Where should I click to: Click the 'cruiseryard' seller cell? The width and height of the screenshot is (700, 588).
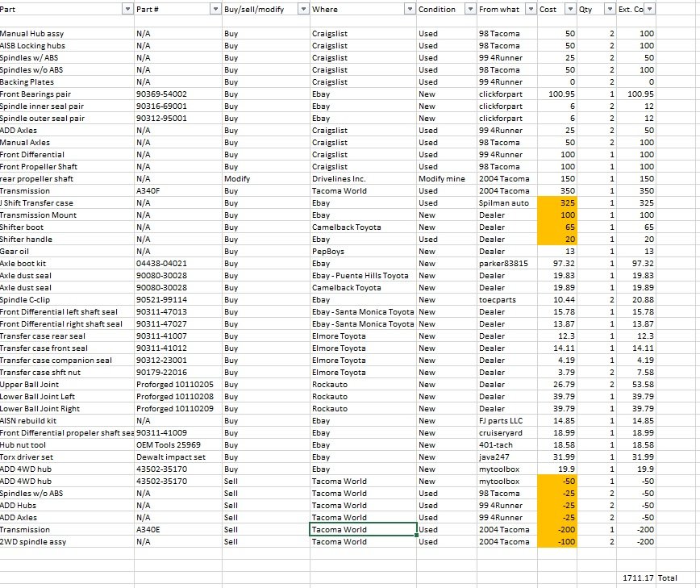click(507, 432)
